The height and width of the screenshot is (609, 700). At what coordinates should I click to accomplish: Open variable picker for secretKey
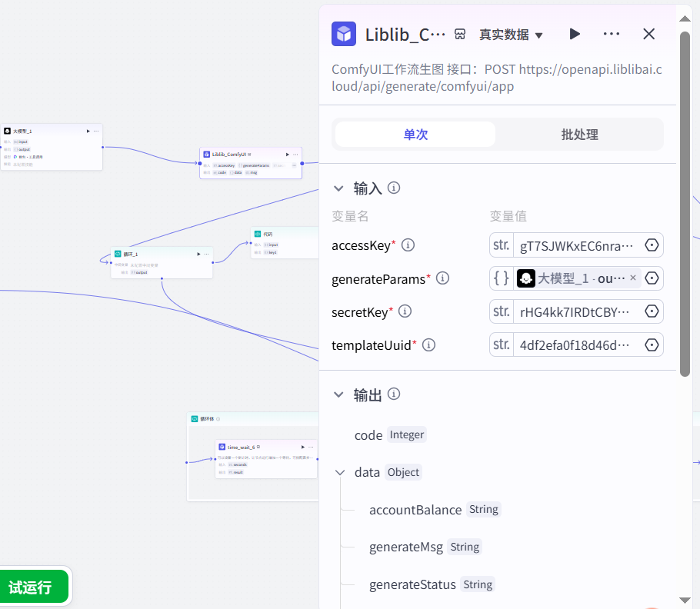tap(652, 311)
